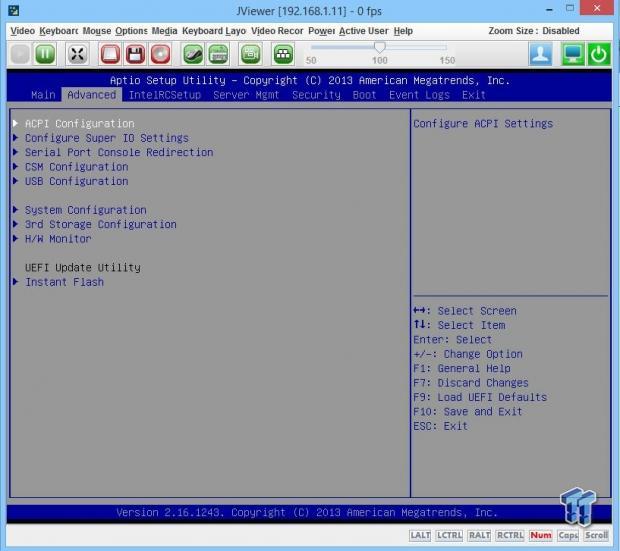This screenshot has width=620, height=551.
Task: Open Configure Super IO Settings
Action: tap(107, 138)
